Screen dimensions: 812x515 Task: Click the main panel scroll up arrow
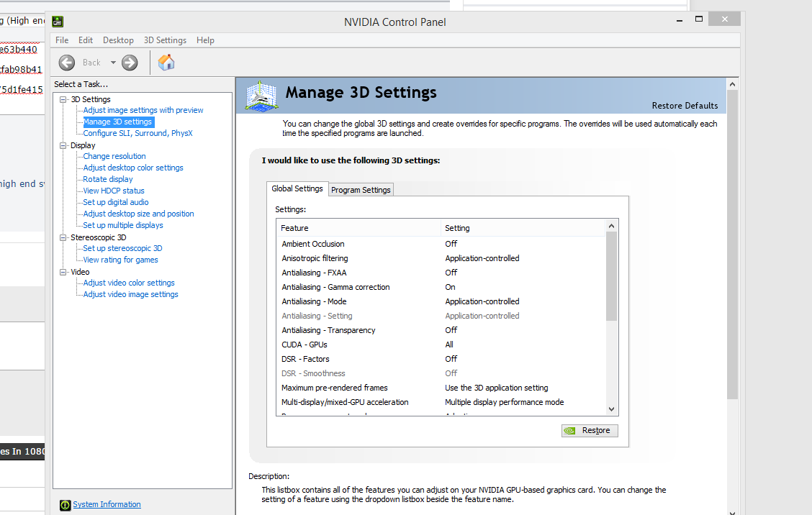[732, 84]
